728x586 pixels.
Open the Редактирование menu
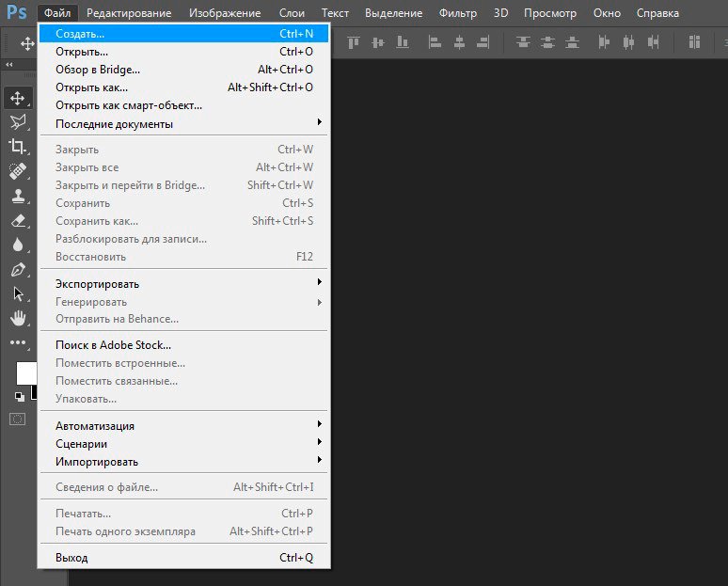pyautogui.click(x=129, y=13)
